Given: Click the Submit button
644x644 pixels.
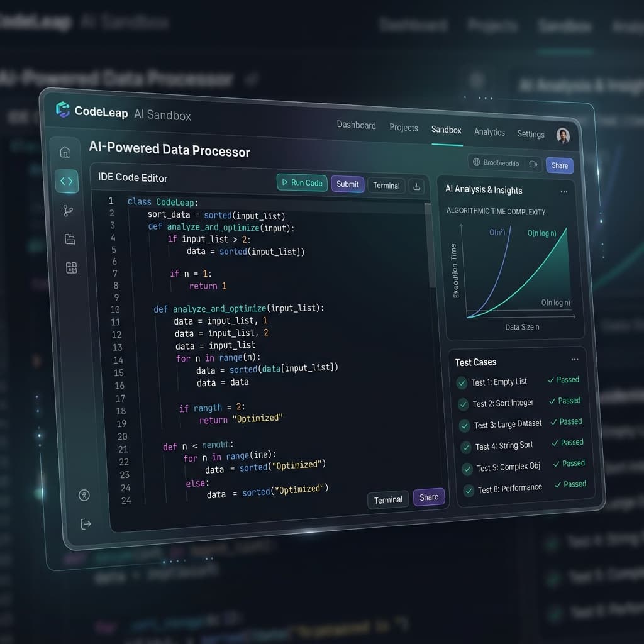Looking at the screenshot, I should click(x=347, y=184).
